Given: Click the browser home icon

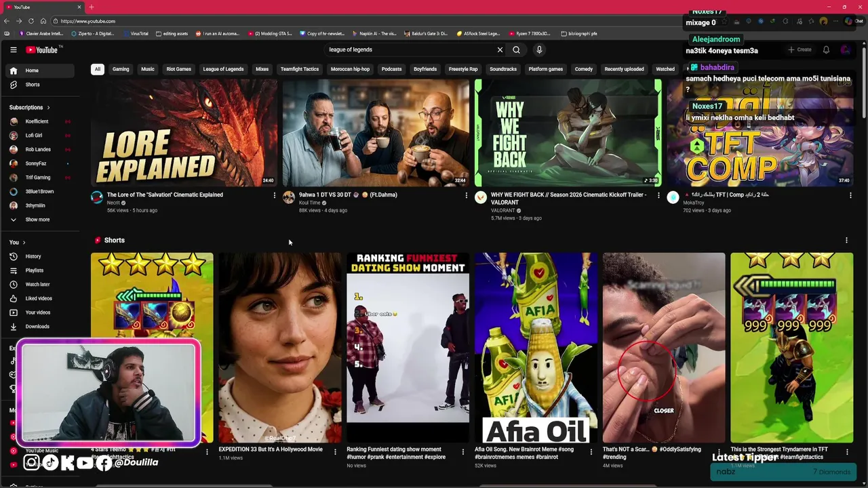Looking at the screenshot, I should click(43, 21).
